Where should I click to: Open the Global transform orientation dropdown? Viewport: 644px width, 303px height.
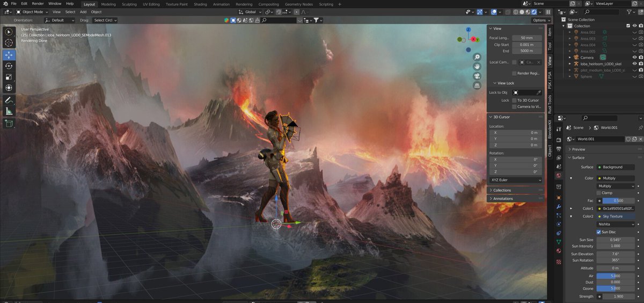coord(250,12)
